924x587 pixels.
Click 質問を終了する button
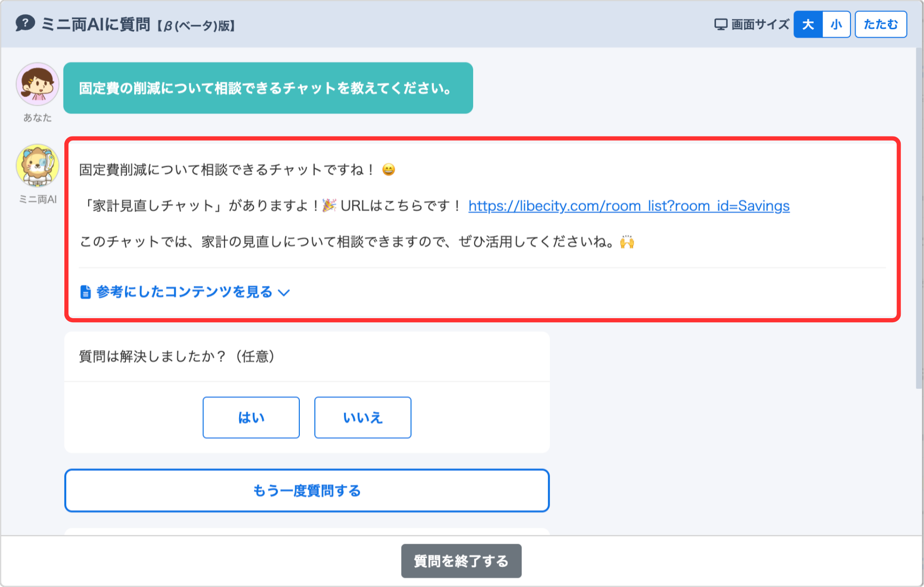pyautogui.click(x=461, y=561)
